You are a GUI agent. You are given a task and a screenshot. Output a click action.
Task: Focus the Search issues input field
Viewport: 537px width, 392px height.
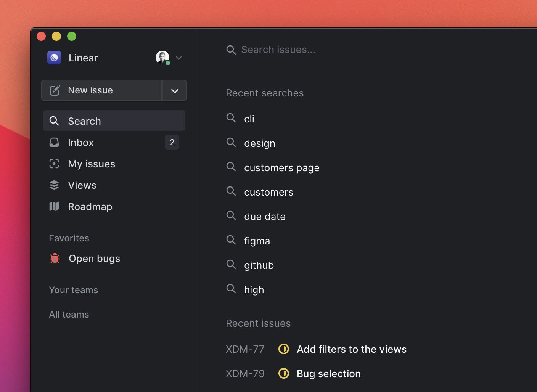pos(305,50)
